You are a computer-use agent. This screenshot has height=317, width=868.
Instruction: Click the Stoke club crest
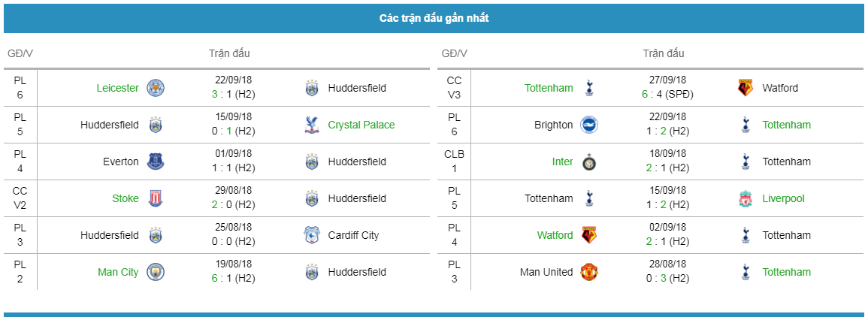(156, 198)
